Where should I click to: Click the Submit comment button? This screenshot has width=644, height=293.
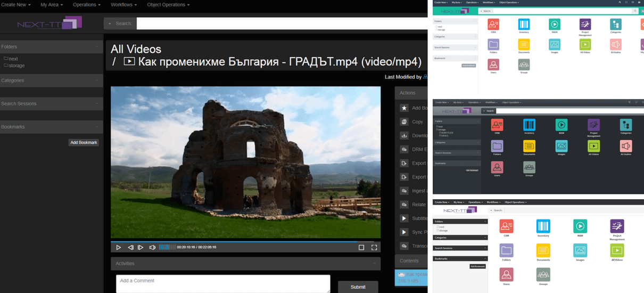(x=358, y=287)
